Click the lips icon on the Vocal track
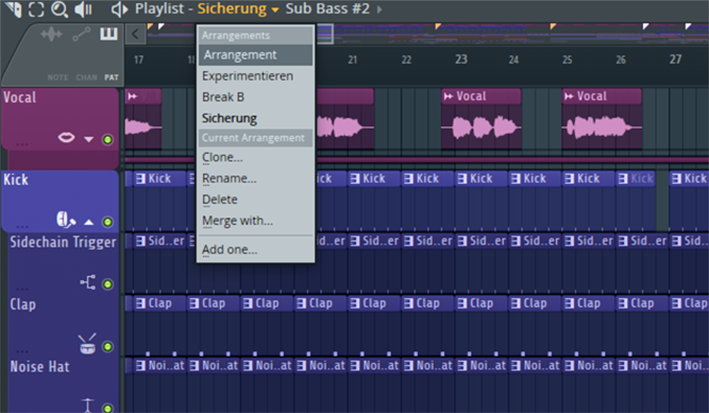 (x=67, y=138)
